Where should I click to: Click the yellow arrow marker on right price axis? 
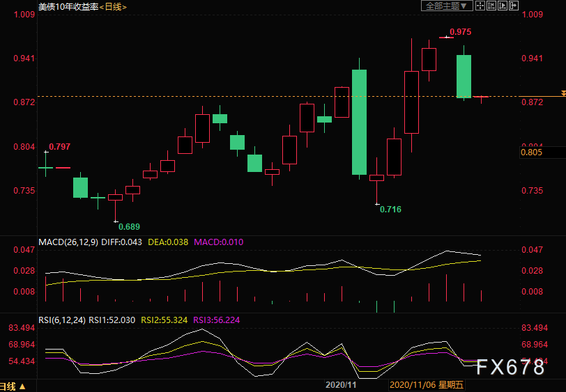click(563, 93)
